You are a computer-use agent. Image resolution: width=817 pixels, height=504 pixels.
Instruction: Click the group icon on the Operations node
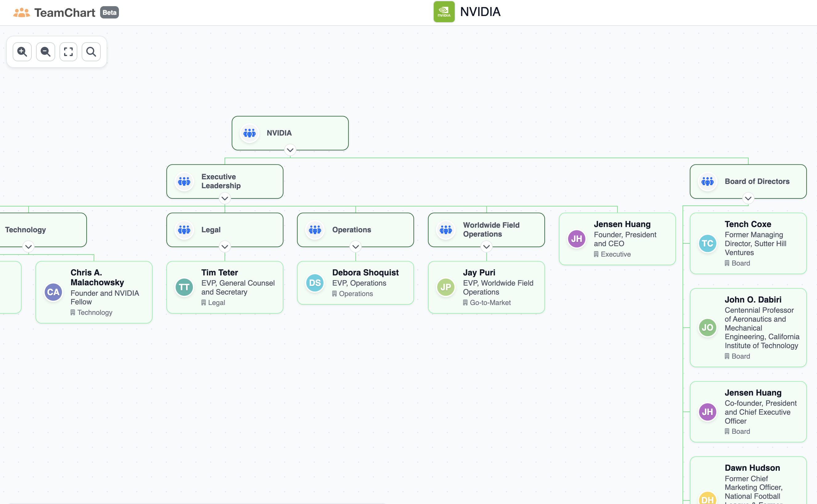(315, 230)
